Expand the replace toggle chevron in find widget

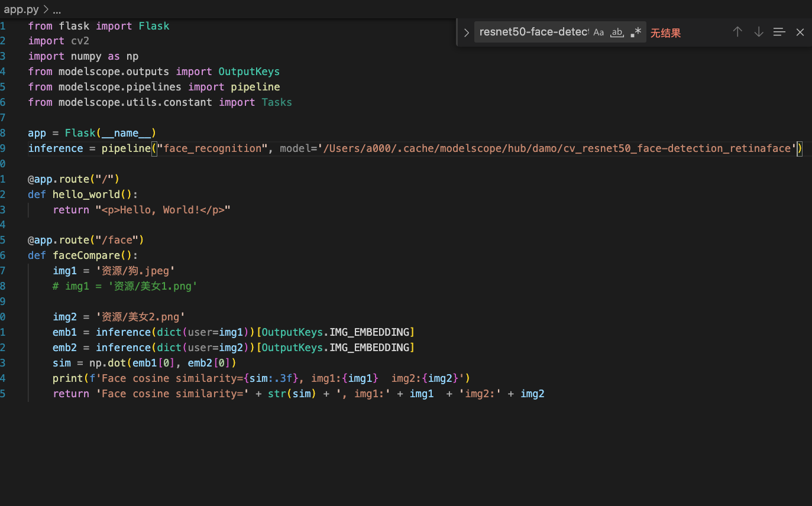click(x=466, y=33)
